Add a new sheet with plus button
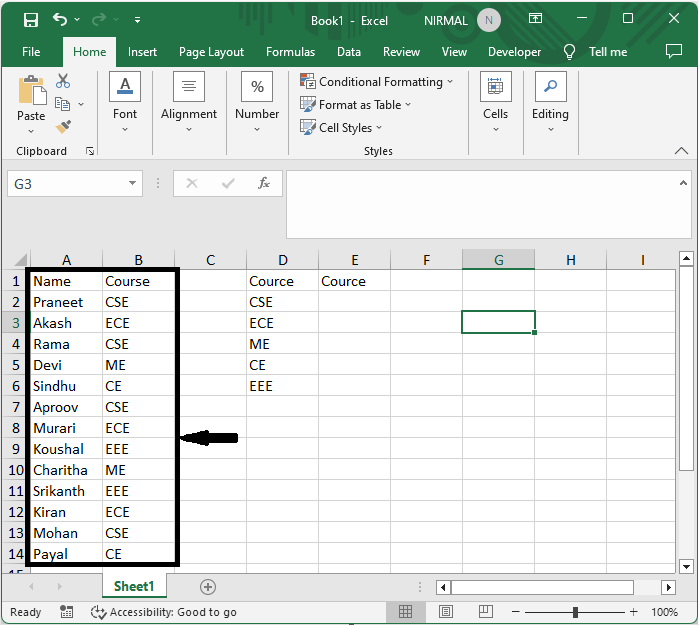This screenshot has width=699, height=625. [208, 587]
